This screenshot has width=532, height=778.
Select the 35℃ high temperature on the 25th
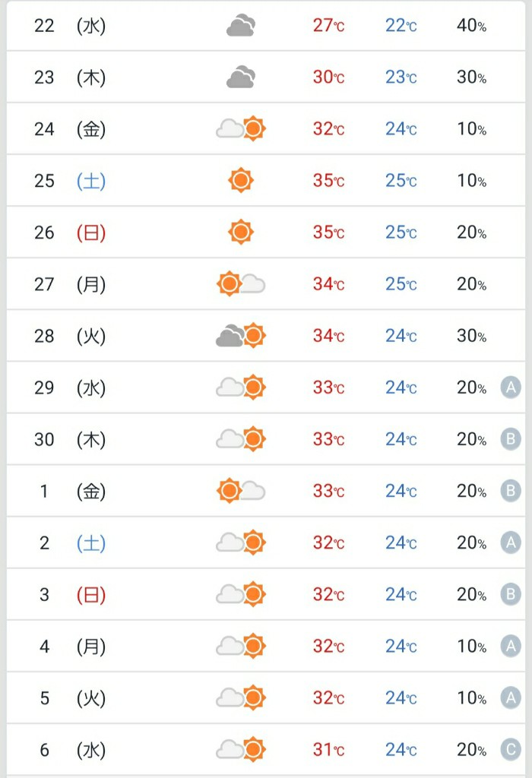pyautogui.click(x=328, y=181)
